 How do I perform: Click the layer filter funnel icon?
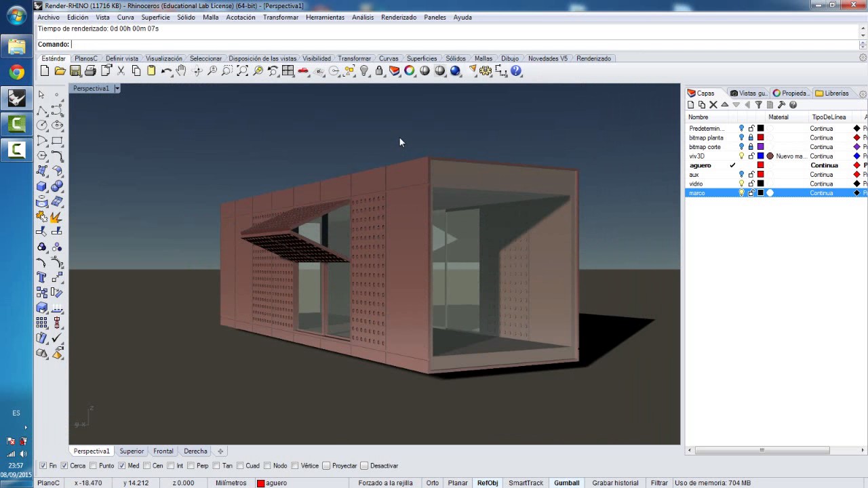tap(759, 104)
